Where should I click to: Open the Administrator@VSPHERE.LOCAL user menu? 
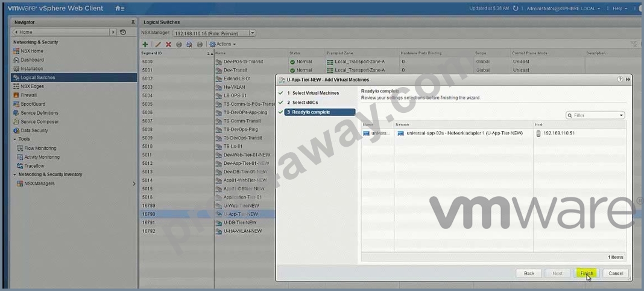(563, 8)
